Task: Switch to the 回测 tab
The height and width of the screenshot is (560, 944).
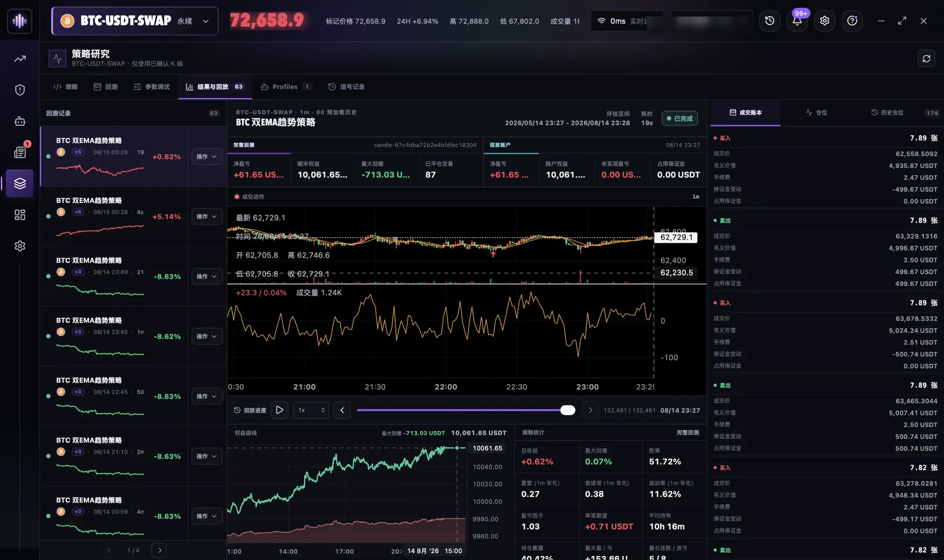Action: tap(106, 87)
